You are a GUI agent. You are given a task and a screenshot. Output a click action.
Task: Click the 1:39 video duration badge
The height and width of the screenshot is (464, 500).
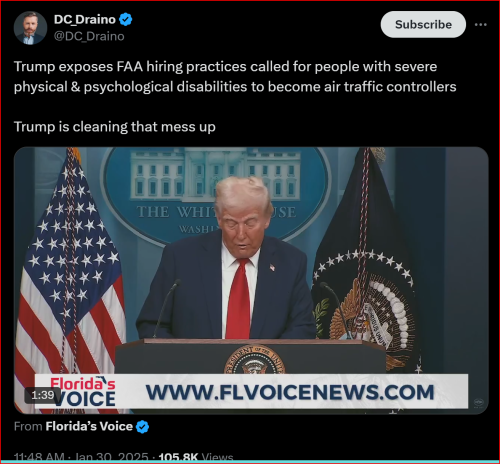(x=43, y=395)
